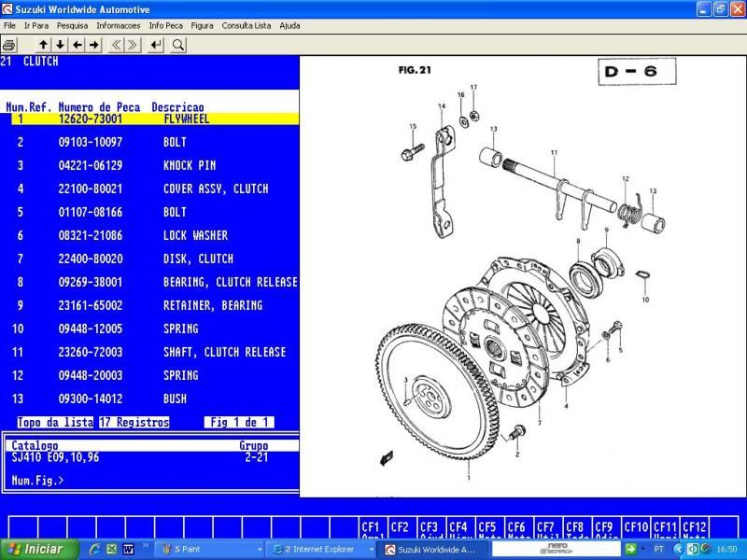
Task: Click the CF1 function key
Action: pos(373,527)
